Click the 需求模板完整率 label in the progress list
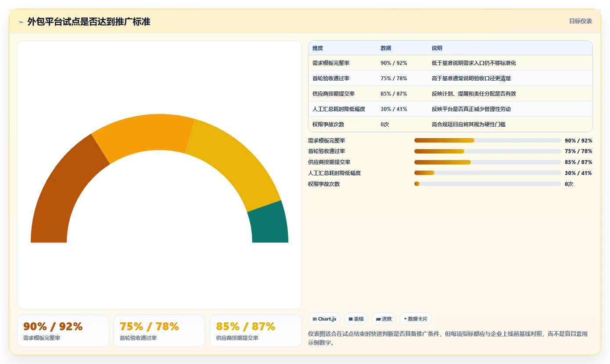Viewport: 610px width, 364px height. (x=327, y=140)
